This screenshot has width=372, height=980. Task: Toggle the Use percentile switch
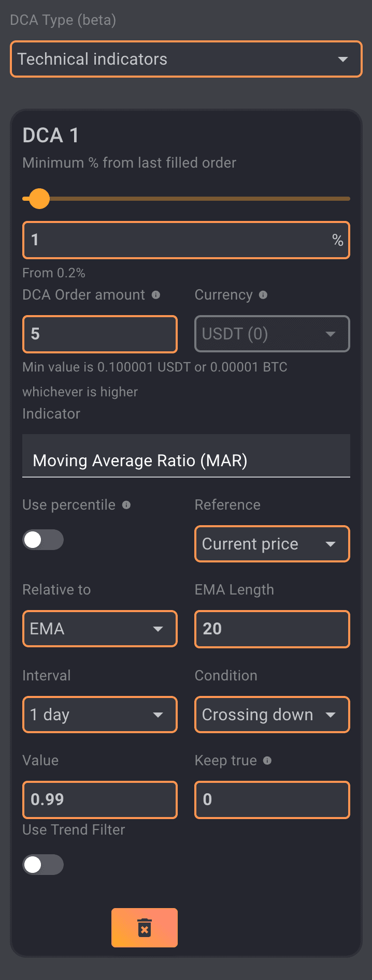43,540
